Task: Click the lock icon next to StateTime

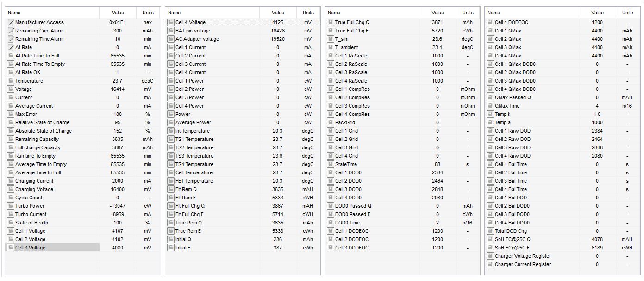Action: pos(331,164)
